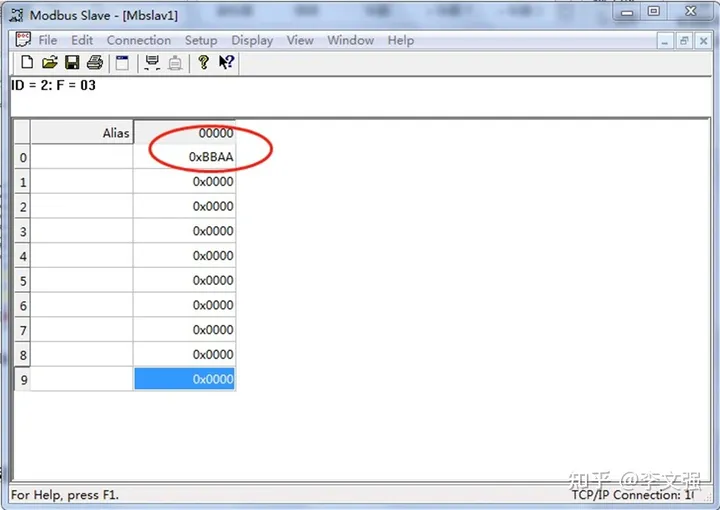Image resolution: width=720 pixels, height=510 pixels.
Task: Open the File menu
Action: pos(48,40)
